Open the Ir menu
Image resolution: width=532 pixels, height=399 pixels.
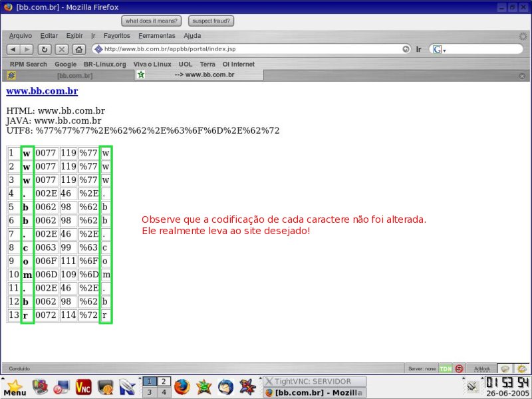(93, 36)
